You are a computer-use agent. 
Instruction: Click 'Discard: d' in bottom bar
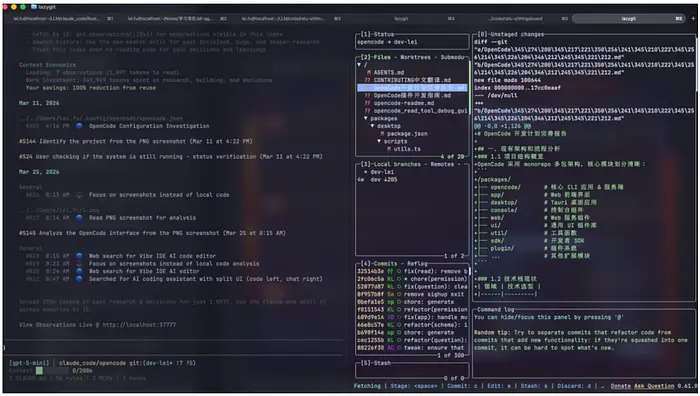click(x=574, y=386)
